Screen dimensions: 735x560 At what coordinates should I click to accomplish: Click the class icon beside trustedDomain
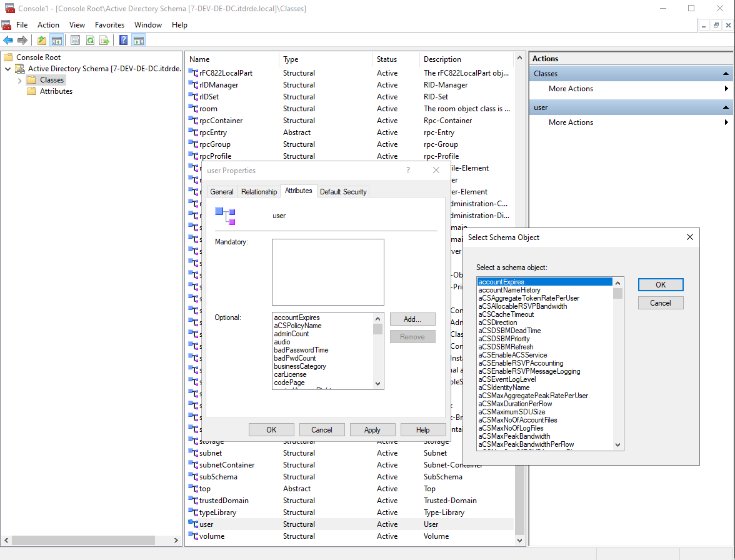(193, 501)
